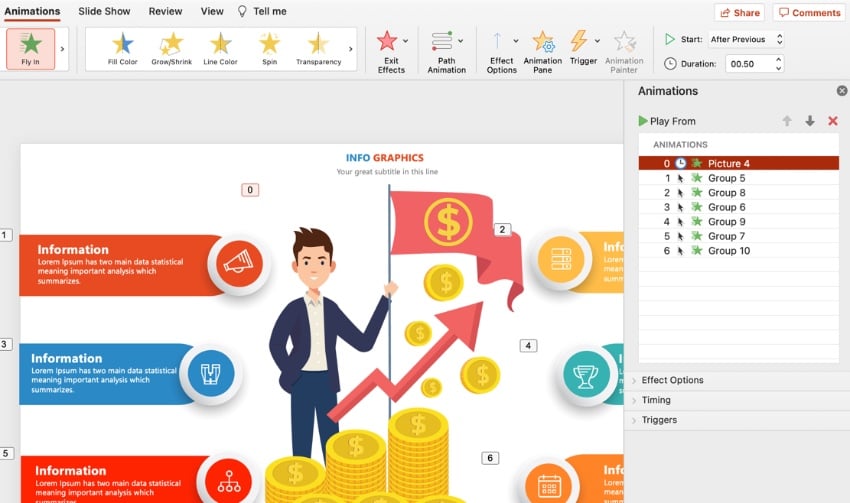Click the red org-chart circle icon
Image resolution: width=850 pixels, height=503 pixels.
(x=229, y=481)
